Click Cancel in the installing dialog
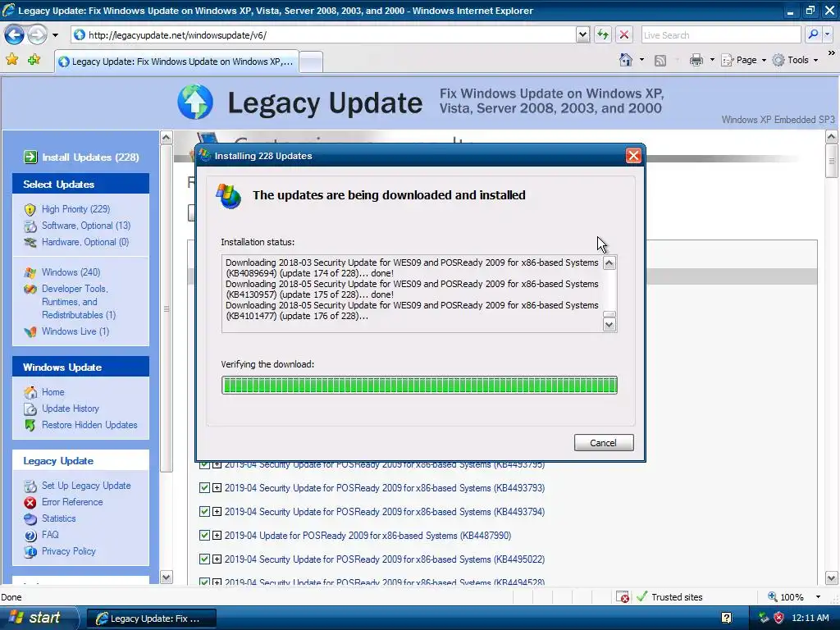 pyautogui.click(x=604, y=442)
